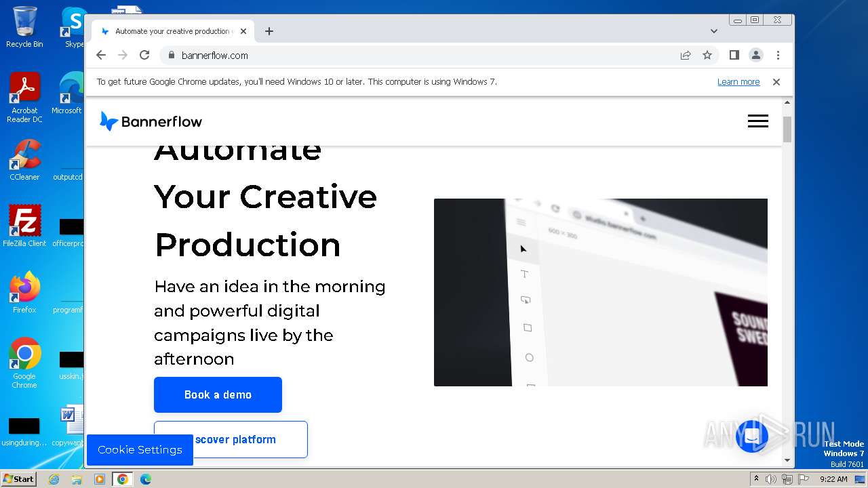Dismiss the Chrome update notice
Image resolution: width=868 pixels, height=488 pixels.
[x=776, y=82]
